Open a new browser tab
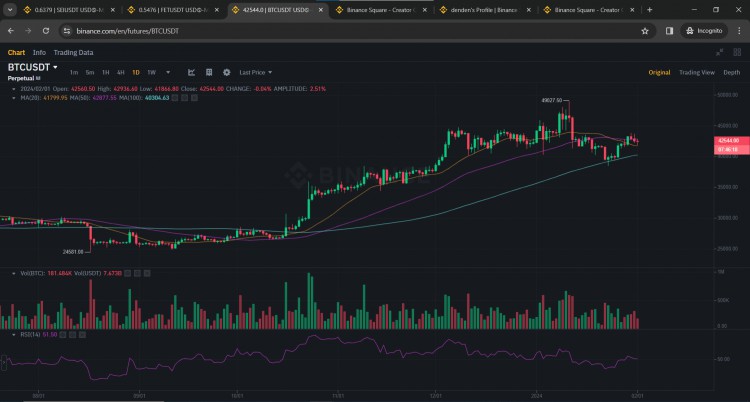750x402 pixels. (650, 10)
